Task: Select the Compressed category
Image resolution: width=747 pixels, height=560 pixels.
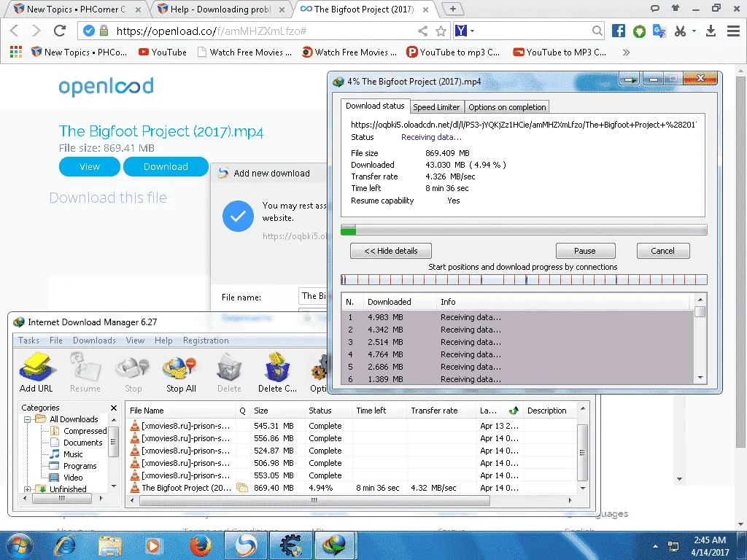Action: (x=85, y=431)
